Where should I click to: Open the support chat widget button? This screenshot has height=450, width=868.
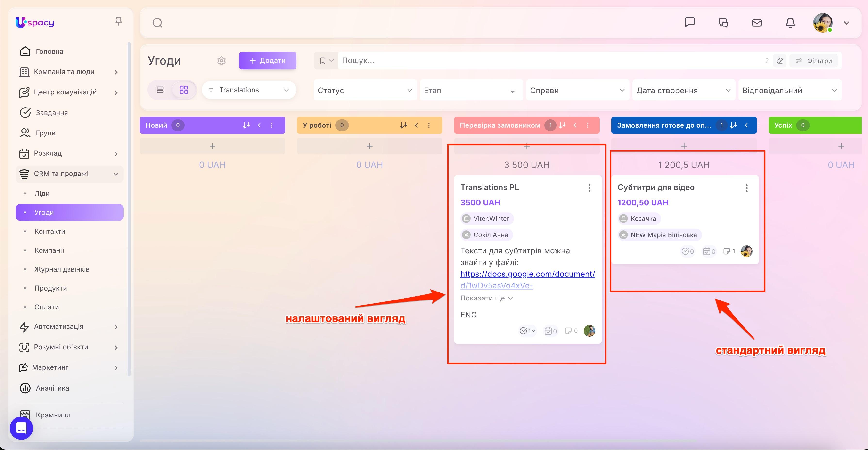21,428
